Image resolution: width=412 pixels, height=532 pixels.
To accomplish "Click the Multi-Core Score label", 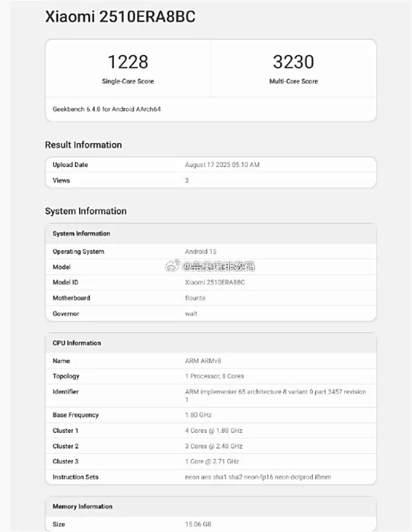I will tap(294, 81).
